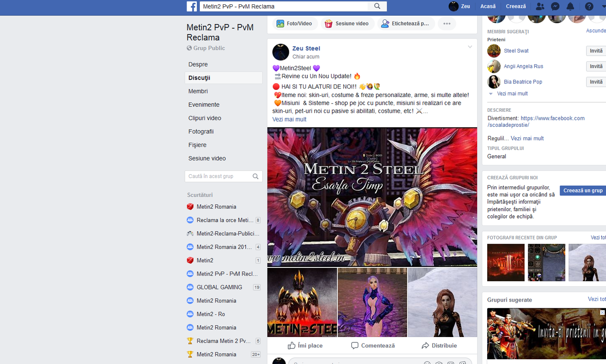Open Acasă in the top navigation
Image resolution: width=606 pixels, height=364 pixels.
pos(488,6)
